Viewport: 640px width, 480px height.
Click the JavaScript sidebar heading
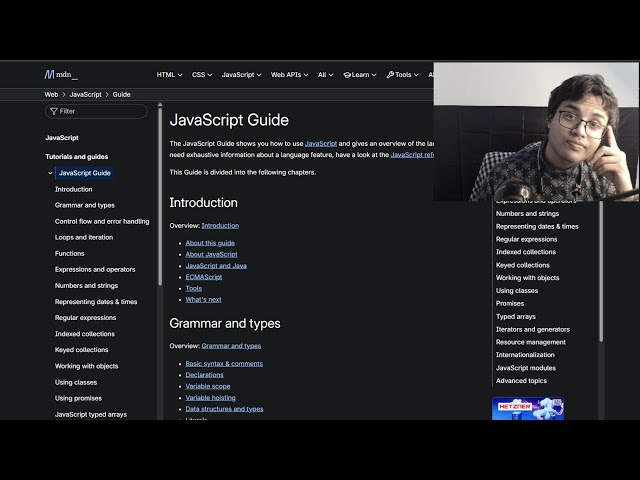tap(62, 138)
